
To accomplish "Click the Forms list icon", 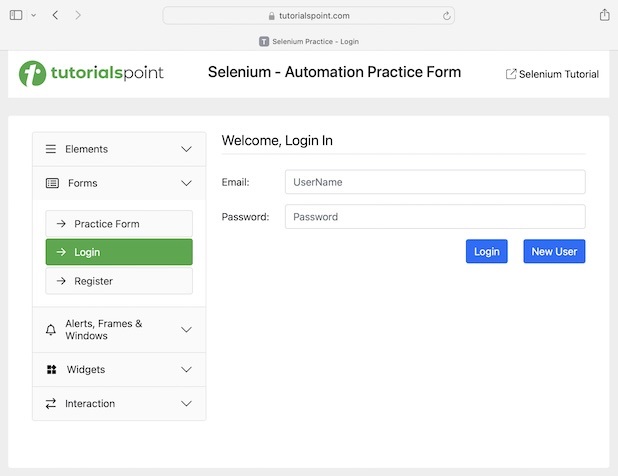I will (52, 183).
